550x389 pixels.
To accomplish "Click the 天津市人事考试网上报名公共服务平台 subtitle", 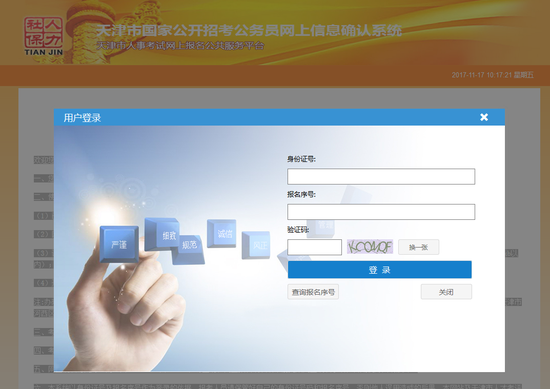I will pyautogui.click(x=180, y=46).
